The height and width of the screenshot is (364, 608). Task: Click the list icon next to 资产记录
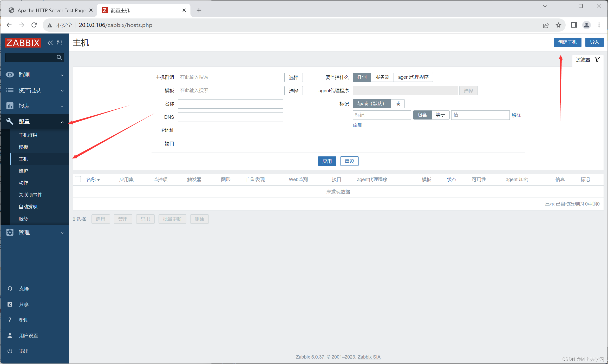(10, 90)
